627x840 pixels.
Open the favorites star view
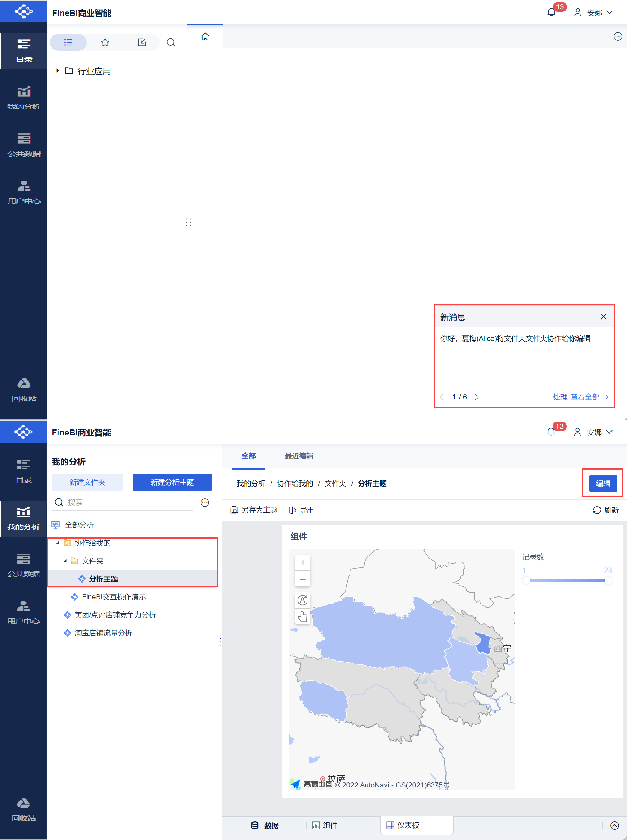pyautogui.click(x=105, y=42)
